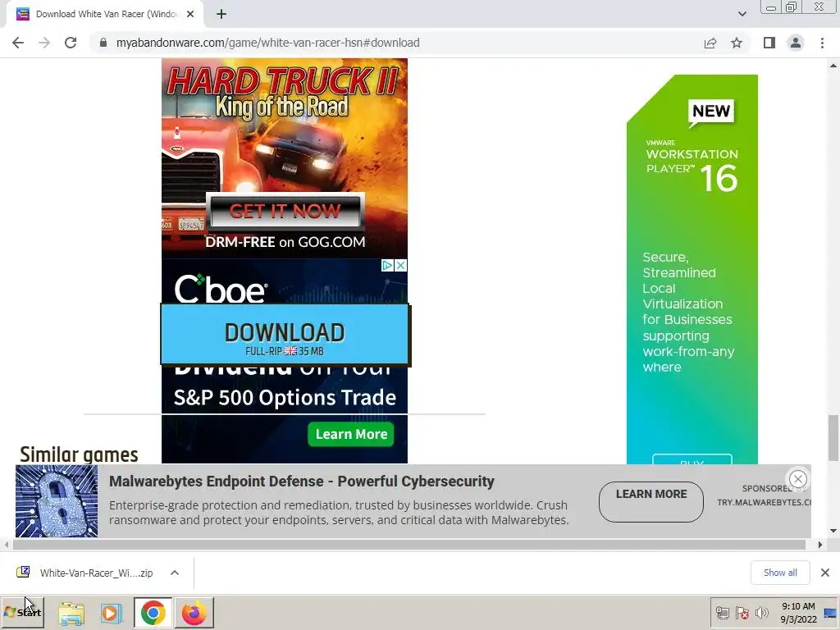The image size is (840, 630).
Task: Click the padlock site info icon
Action: [x=103, y=43]
